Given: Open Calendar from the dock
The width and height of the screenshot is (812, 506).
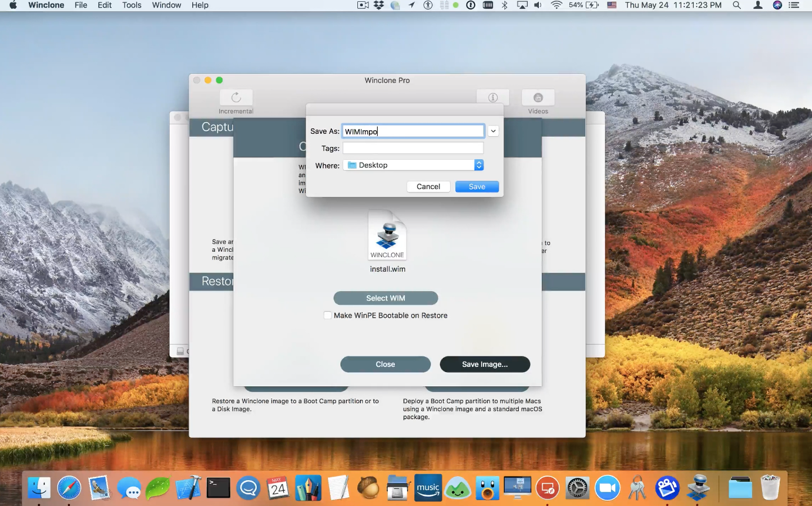Looking at the screenshot, I should click(278, 487).
